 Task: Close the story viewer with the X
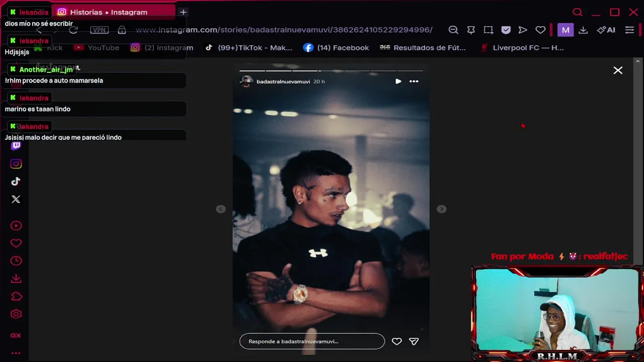pos(618,70)
